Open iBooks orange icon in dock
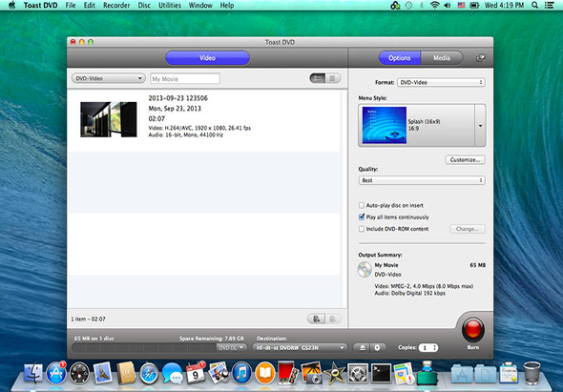Image resolution: width=563 pixels, height=392 pixels. click(x=264, y=373)
